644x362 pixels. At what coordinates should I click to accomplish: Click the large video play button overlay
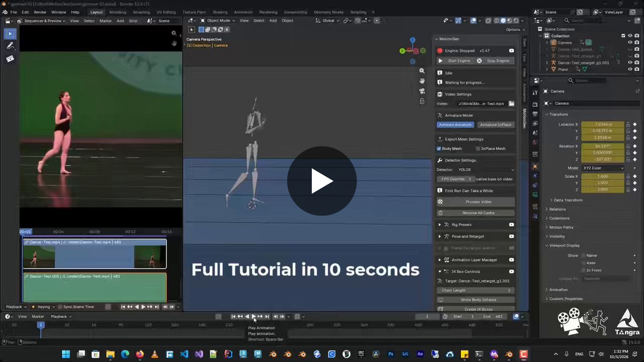tap(321, 181)
